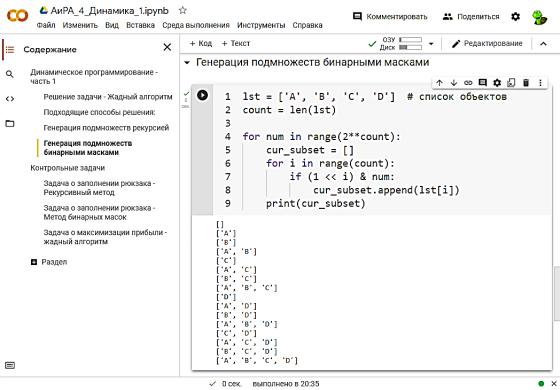Go to Подходящие способы решения
Image resolution: width=560 pixels, height=390 pixels.
[x=99, y=112]
